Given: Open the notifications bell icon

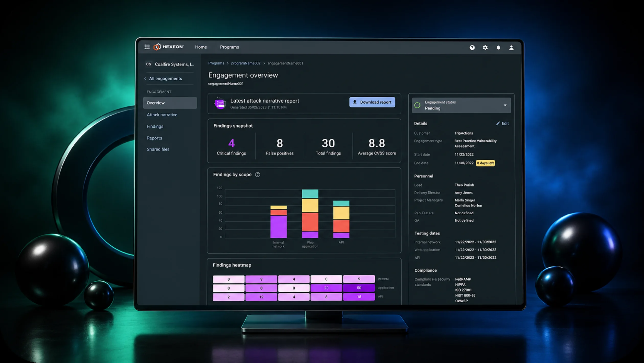Looking at the screenshot, I should pos(498,48).
